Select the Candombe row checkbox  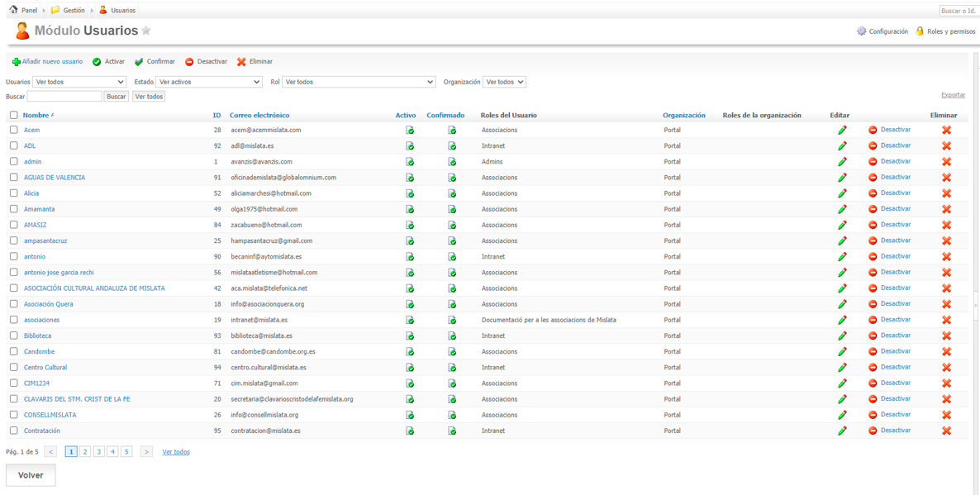(x=13, y=351)
